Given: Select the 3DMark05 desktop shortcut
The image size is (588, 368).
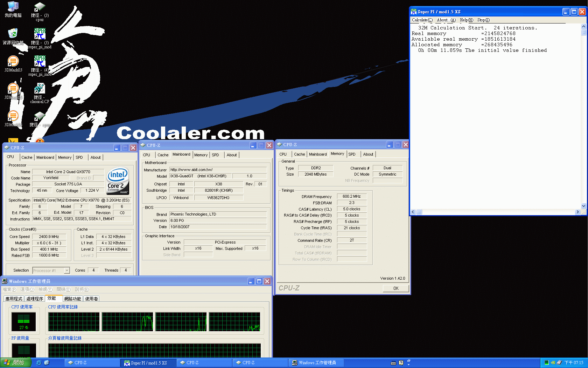Looking at the screenshot, I should click(x=13, y=91).
